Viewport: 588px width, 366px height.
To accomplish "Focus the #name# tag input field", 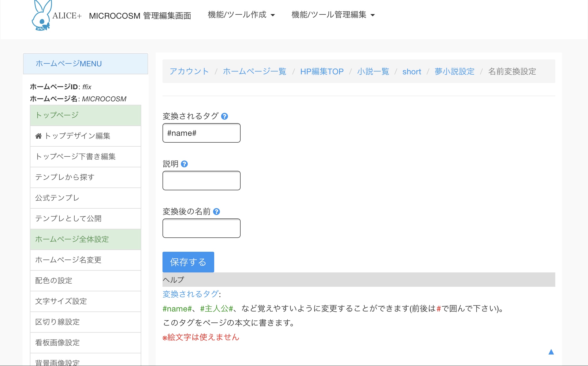I will tap(201, 133).
